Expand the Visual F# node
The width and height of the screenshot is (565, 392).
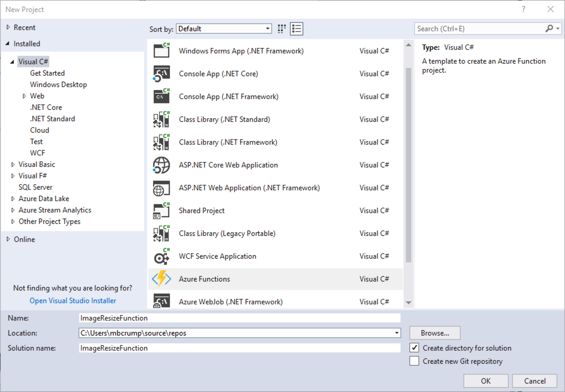coord(13,176)
